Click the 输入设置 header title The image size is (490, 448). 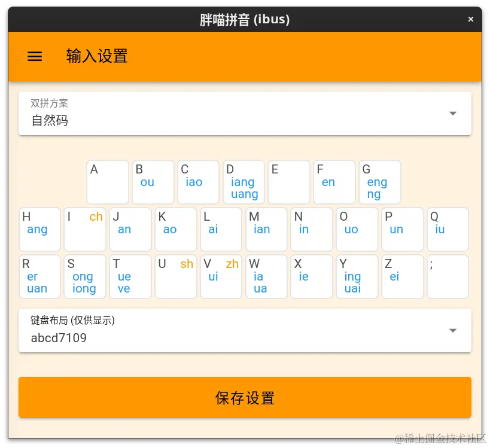(96, 56)
